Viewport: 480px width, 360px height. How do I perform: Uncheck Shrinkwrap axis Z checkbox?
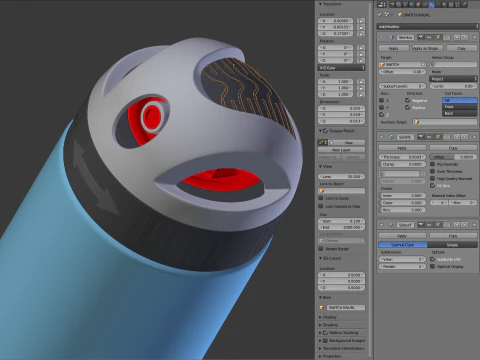click(x=382, y=114)
